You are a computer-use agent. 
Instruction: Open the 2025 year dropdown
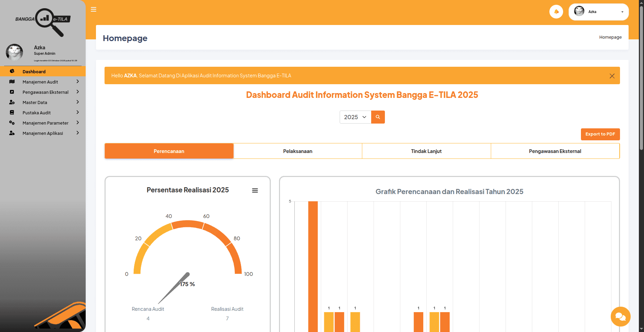(355, 117)
